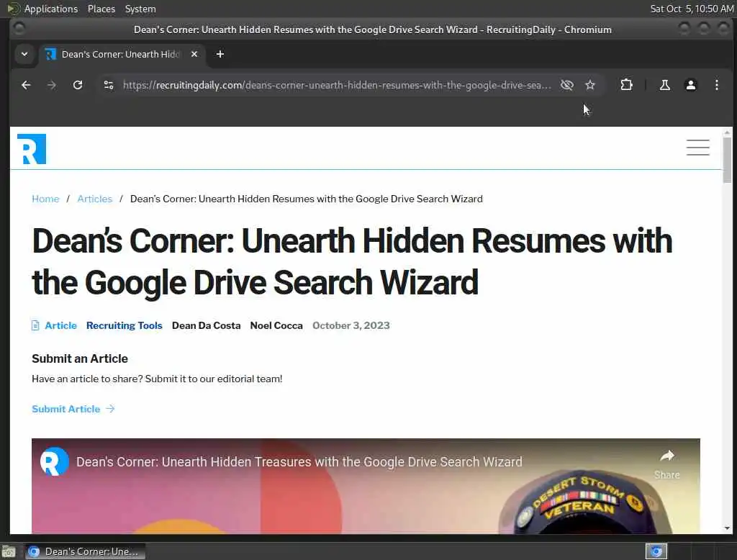Click the forward navigation arrow

(52, 85)
